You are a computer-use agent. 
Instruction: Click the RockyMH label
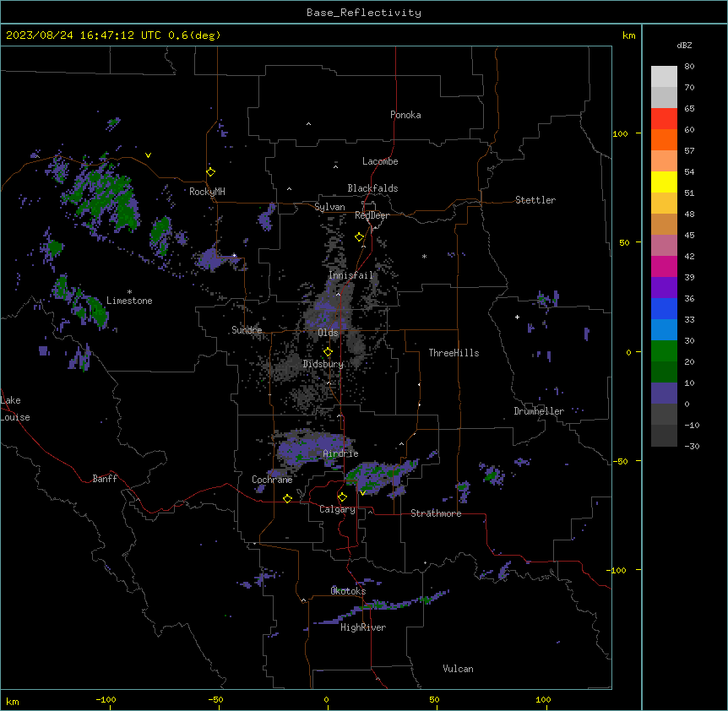pyautogui.click(x=207, y=192)
